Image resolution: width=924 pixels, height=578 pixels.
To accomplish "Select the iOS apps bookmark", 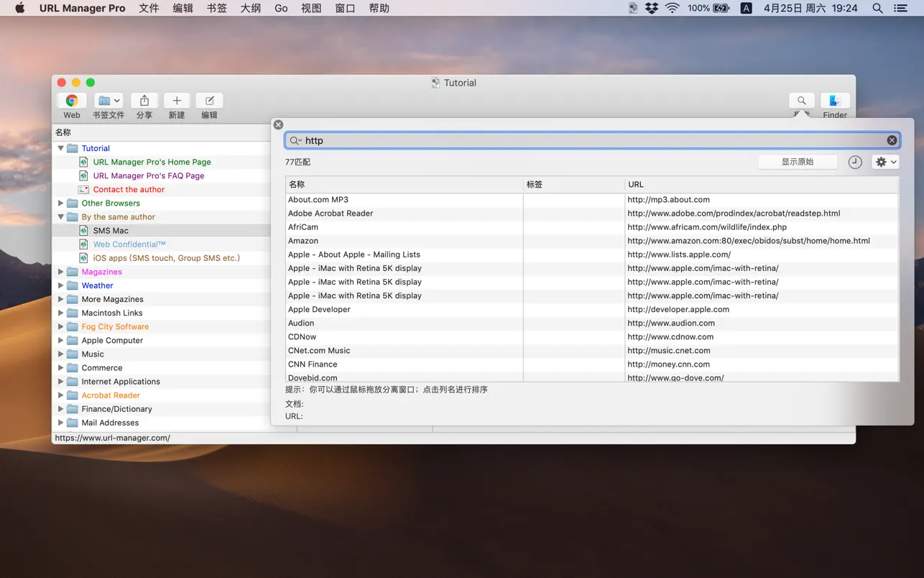I will point(166,257).
